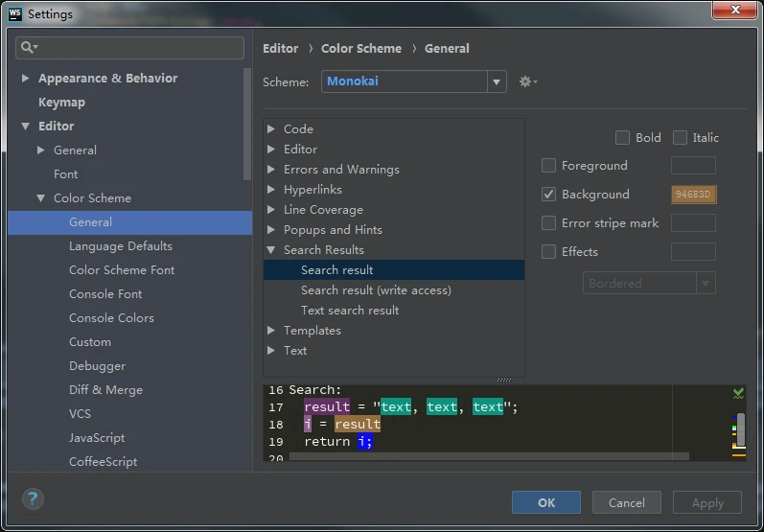Click the scheme gear settings icon
The width and height of the screenshot is (764, 532).
coord(526,81)
